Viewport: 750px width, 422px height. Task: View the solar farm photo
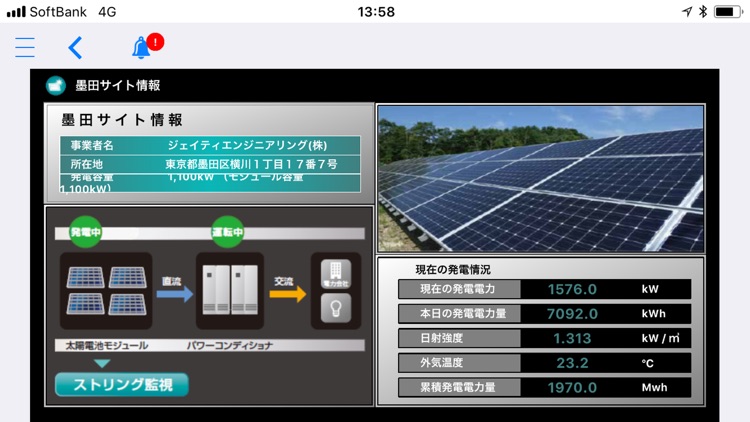point(541,178)
